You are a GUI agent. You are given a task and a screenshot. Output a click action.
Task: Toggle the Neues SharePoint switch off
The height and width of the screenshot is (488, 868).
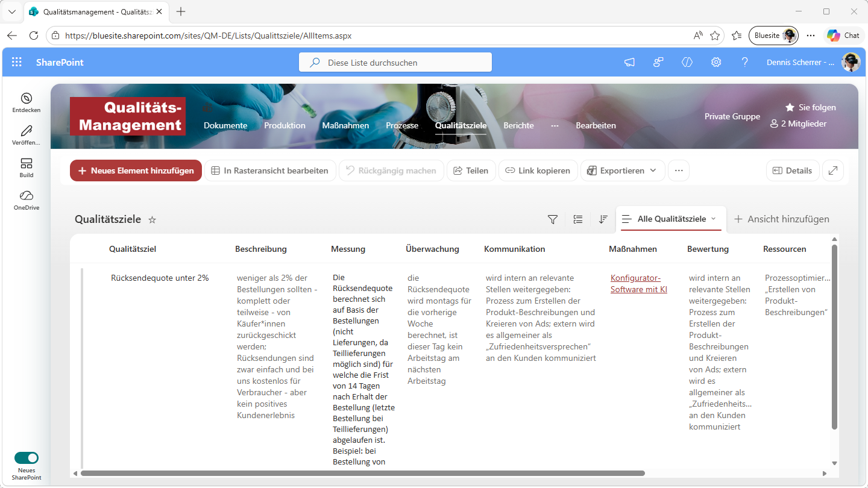click(x=27, y=458)
